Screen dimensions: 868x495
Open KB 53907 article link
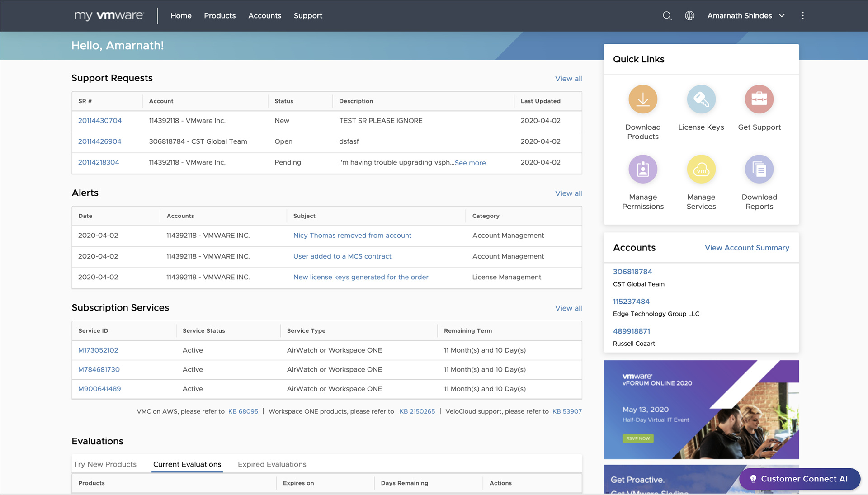click(567, 411)
